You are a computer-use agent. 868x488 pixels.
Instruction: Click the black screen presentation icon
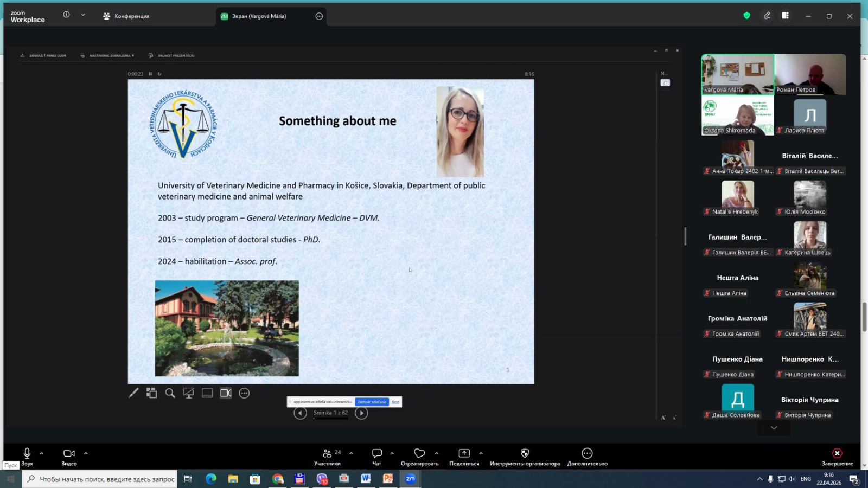189,393
